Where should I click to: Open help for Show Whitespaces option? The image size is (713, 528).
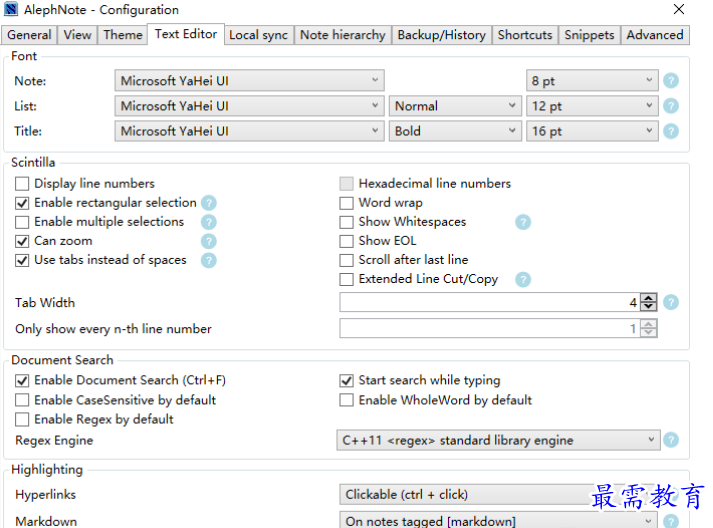523,222
